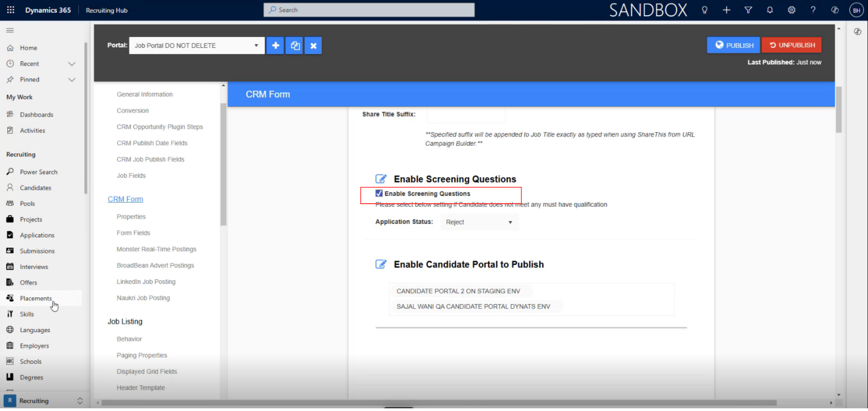Image resolution: width=868 pixels, height=411 pixels.
Task: Open the Dynamics 365 app launcher grid
Action: (x=10, y=10)
